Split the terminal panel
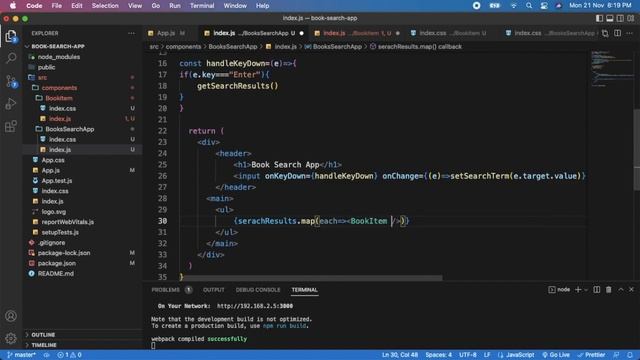 pyautogui.click(x=597, y=289)
